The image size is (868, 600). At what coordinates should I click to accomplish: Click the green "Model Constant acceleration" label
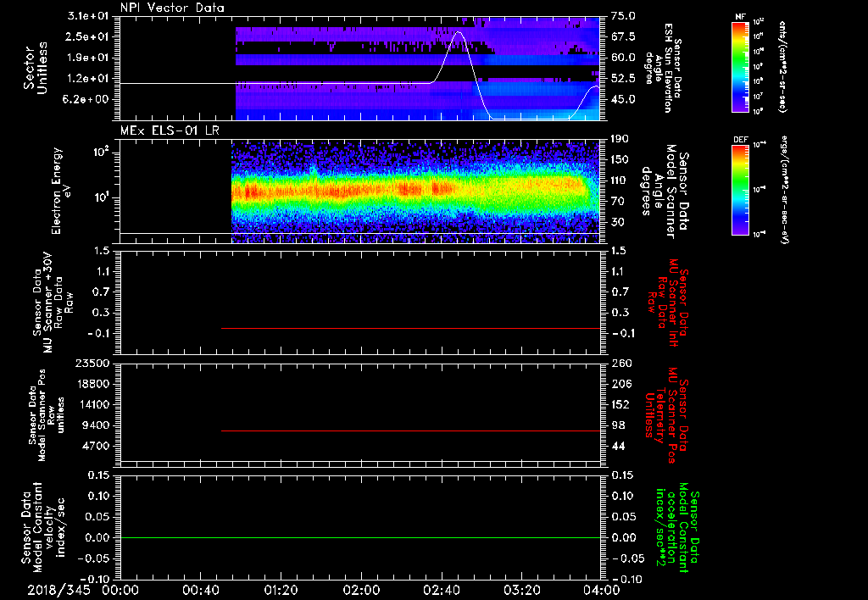point(676,529)
